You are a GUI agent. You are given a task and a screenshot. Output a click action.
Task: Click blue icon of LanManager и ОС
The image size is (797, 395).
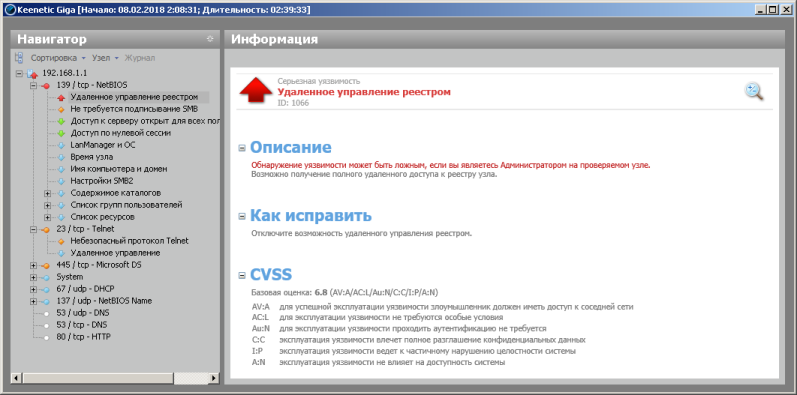point(61,145)
